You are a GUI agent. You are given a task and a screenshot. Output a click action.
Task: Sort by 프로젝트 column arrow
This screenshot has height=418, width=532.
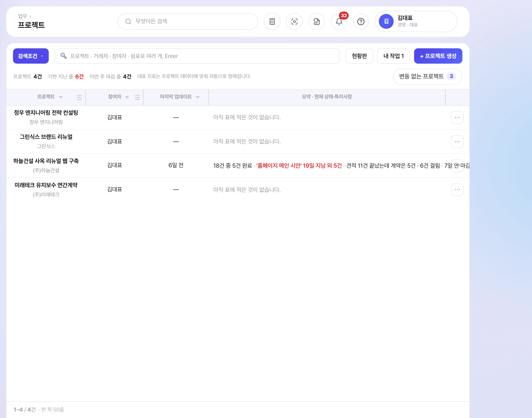61,97
